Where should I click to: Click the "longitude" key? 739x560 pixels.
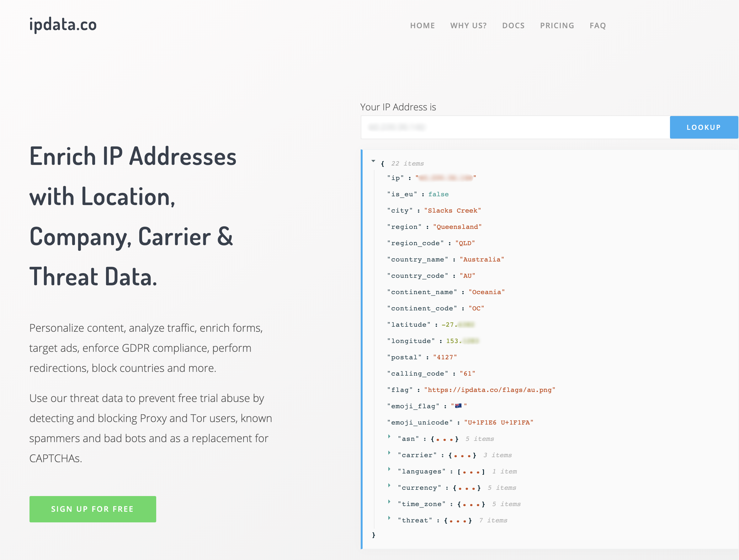click(411, 341)
